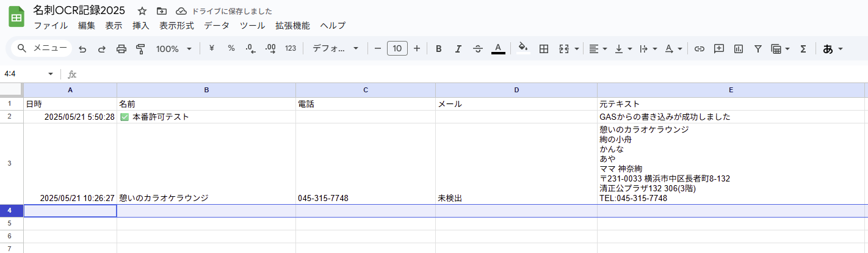The width and height of the screenshot is (868, 253).
Task: Click the undo arrow icon
Action: pyautogui.click(x=82, y=49)
